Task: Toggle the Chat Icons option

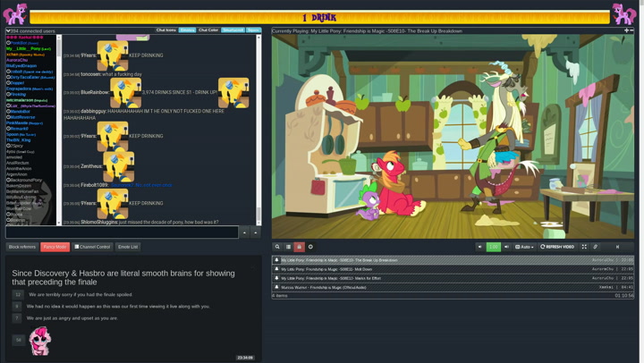Action: 166,30
